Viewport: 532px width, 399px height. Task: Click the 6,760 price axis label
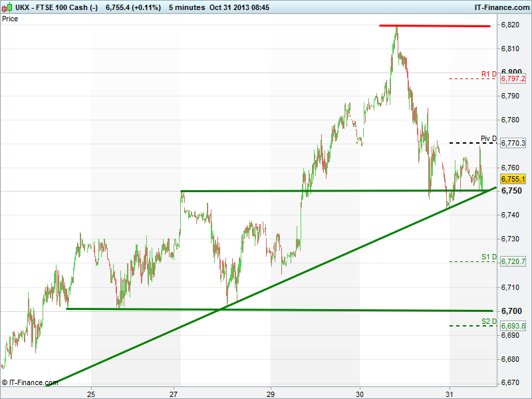[x=510, y=168]
